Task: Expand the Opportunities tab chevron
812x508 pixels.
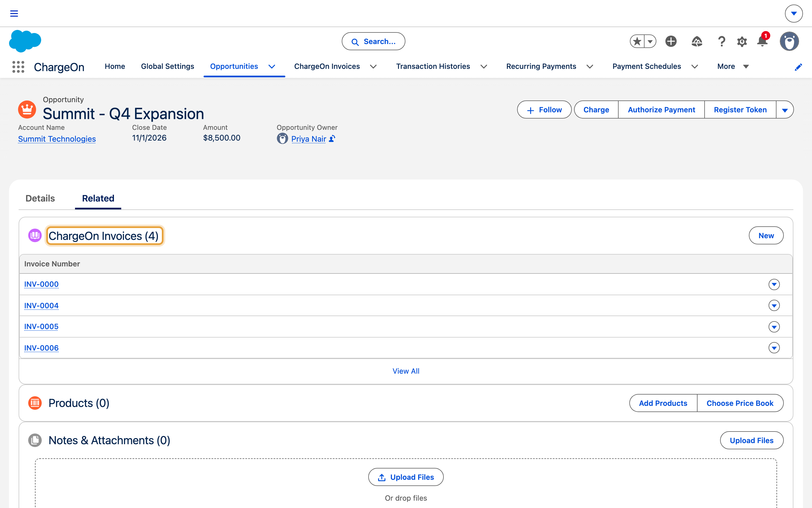Action: coord(272,67)
